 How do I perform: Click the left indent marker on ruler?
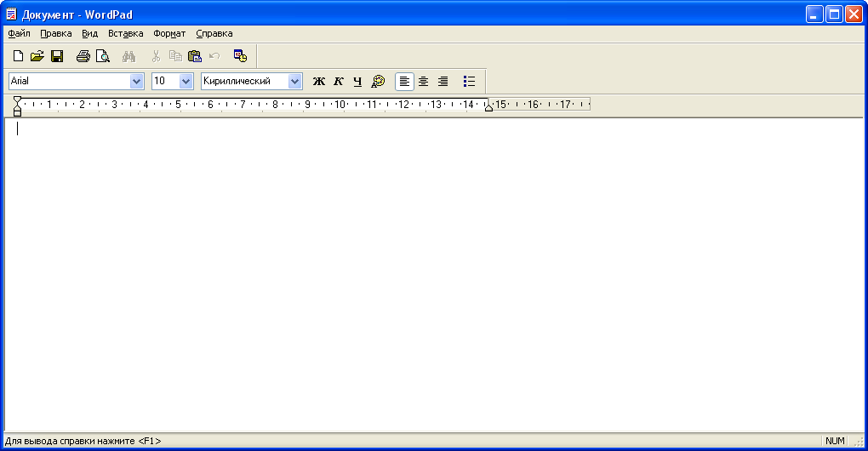[17, 107]
